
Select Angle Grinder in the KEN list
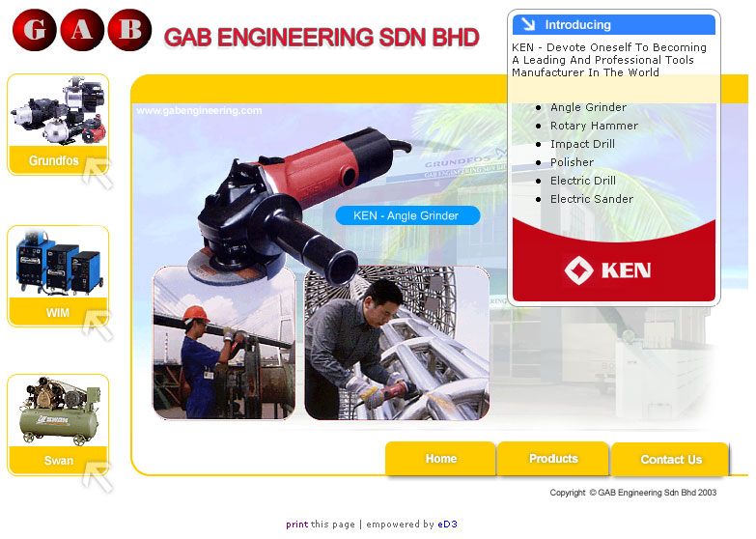588,107
